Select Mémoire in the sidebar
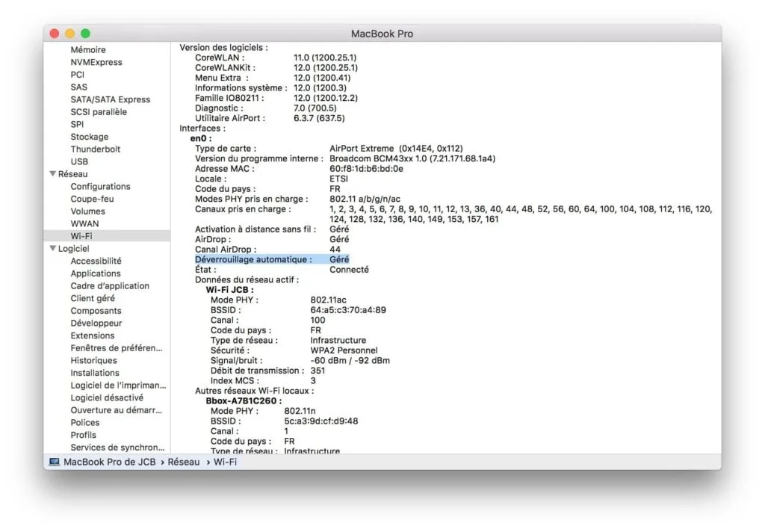The height and width of the screenshot is (532, 765). point(88,50)
